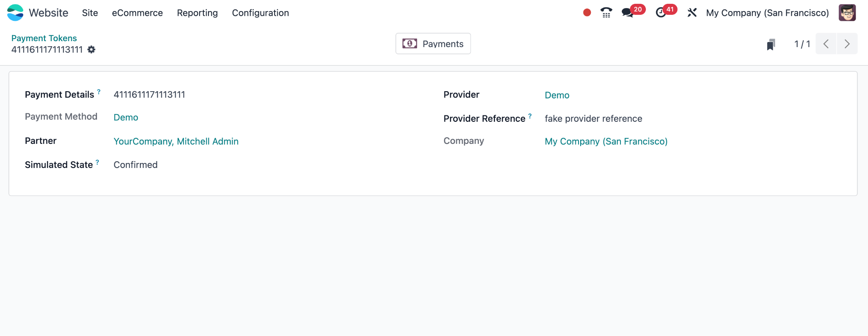This screenshot has width=868, height=336.
Task: Click the gear actions icon beside token number
Action: tap(92, 50)
